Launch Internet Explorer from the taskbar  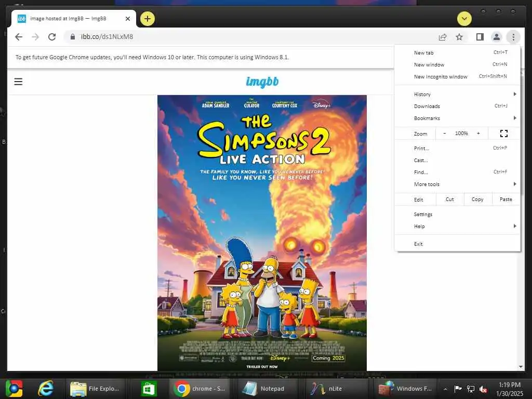pyautogui.click(x=46, y=389)
